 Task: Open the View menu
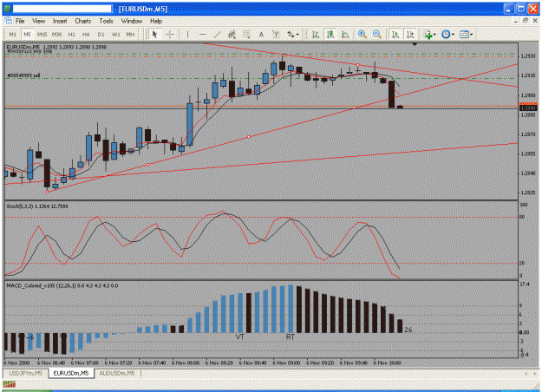(39, 21)
